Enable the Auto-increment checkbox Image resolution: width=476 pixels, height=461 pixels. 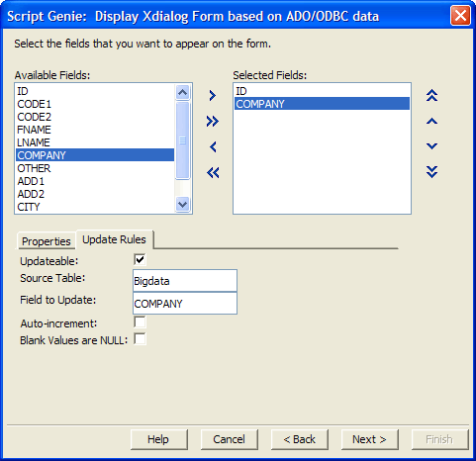point(140,322)
